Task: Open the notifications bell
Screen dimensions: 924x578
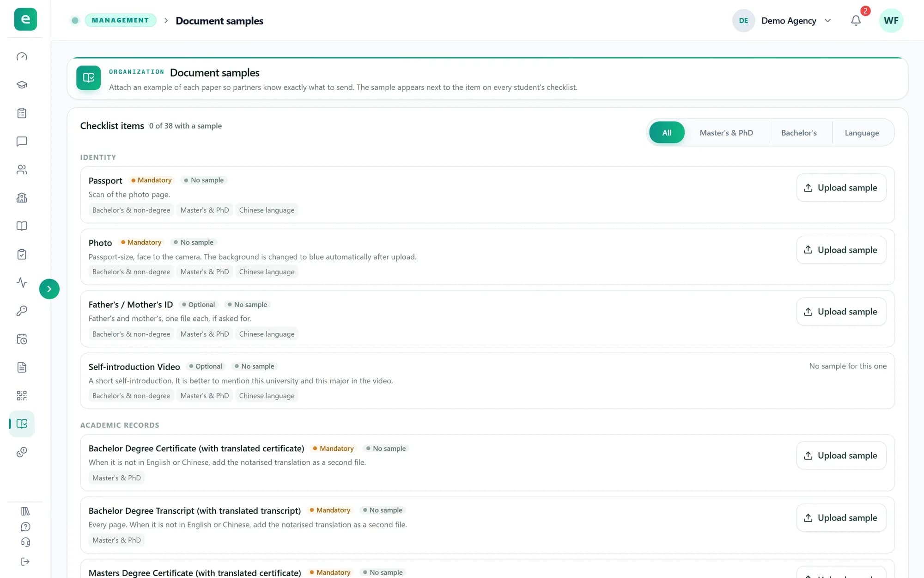Action: tap(856, 20)
